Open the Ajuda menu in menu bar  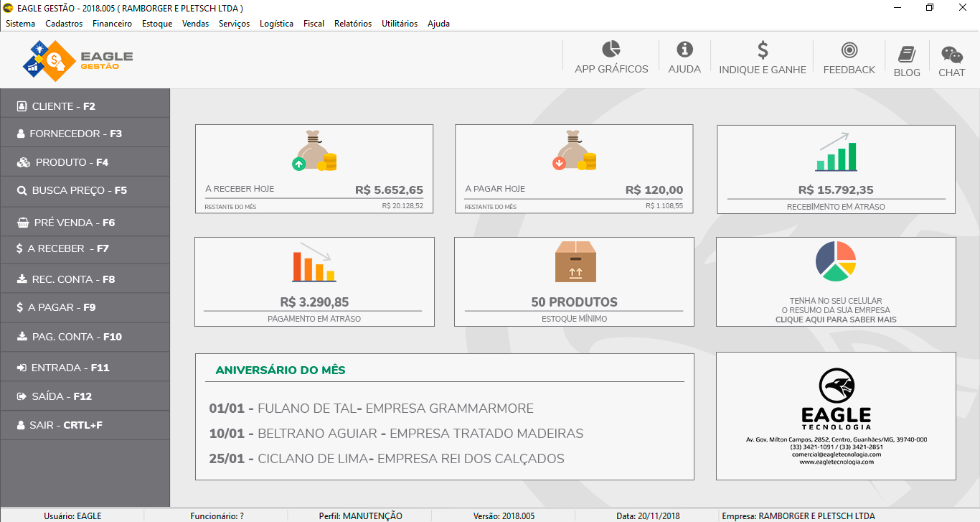(439, 24)
